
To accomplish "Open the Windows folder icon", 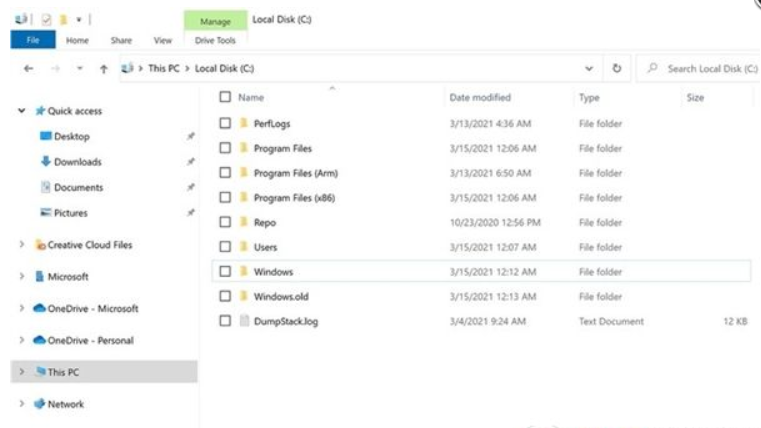I will [x=243, y=271].
